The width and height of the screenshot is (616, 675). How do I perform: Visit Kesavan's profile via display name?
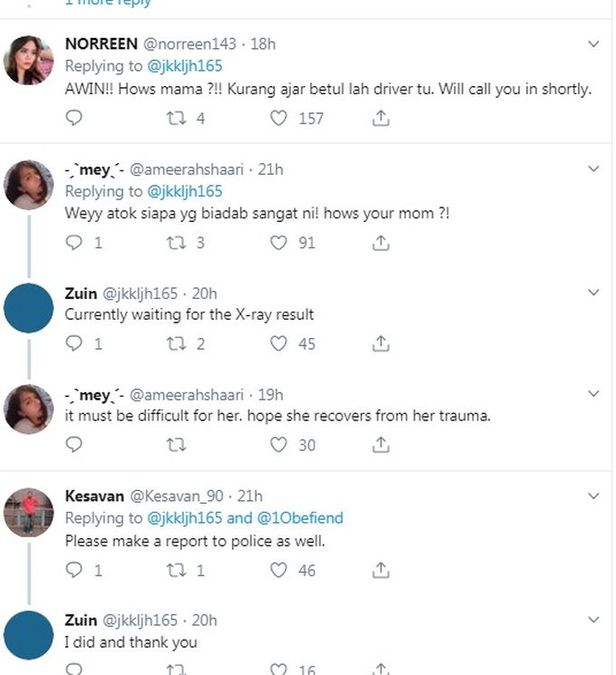click(95, 496)
